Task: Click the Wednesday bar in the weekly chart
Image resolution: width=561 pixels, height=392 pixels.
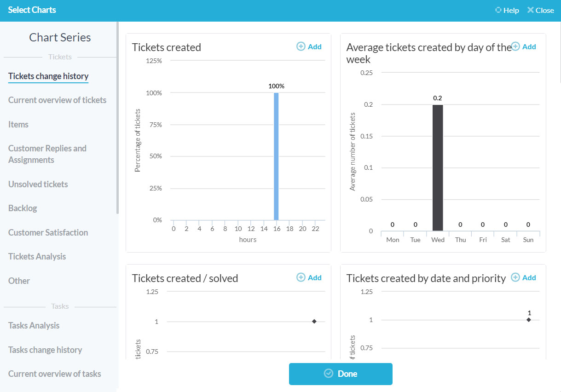Action: [x=437, y=166]
